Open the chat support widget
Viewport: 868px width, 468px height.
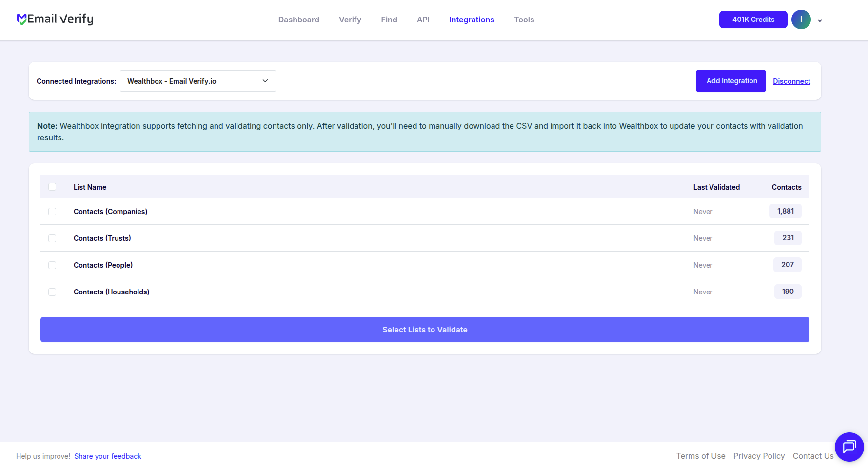tap(849, 447)
